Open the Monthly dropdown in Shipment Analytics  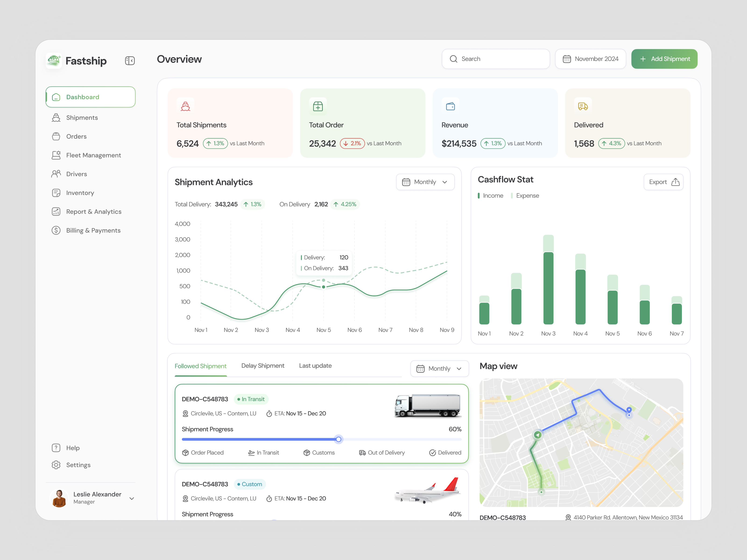pos(425,182)
